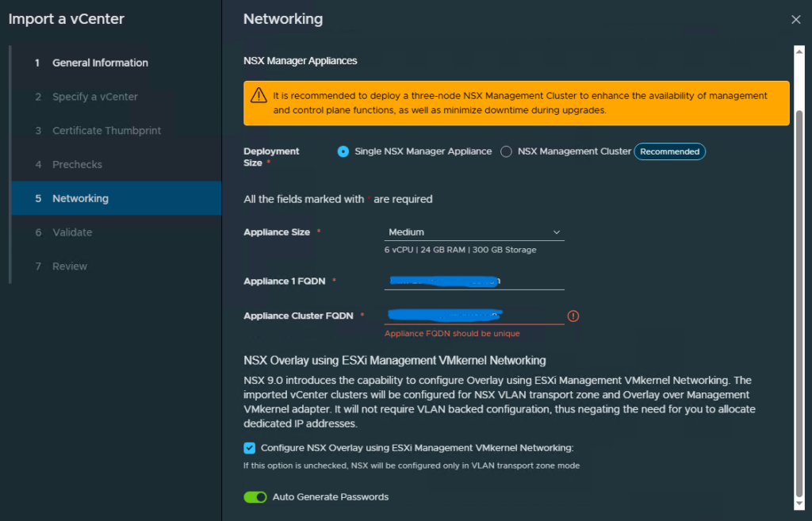Open step 7 Review
The width and height of the screenshot is (812, 521).
pyautogui.click(x=70, y=266)
